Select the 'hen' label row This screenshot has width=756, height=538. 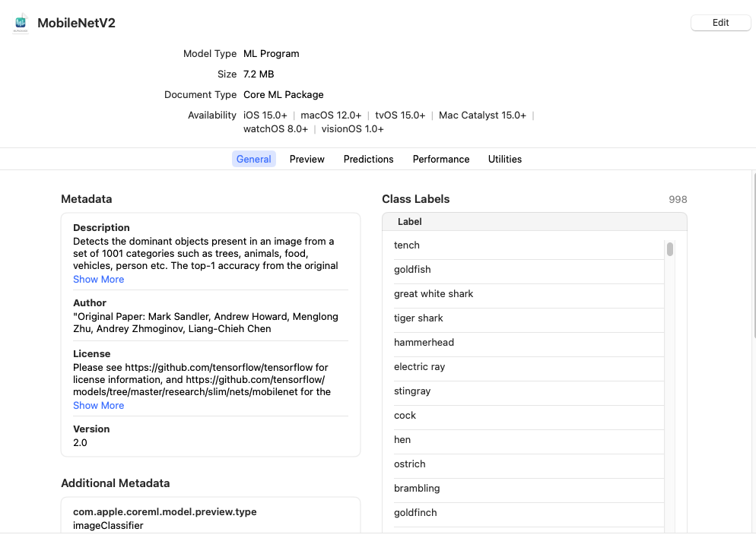pyautogui.click(x=529, y=440)
